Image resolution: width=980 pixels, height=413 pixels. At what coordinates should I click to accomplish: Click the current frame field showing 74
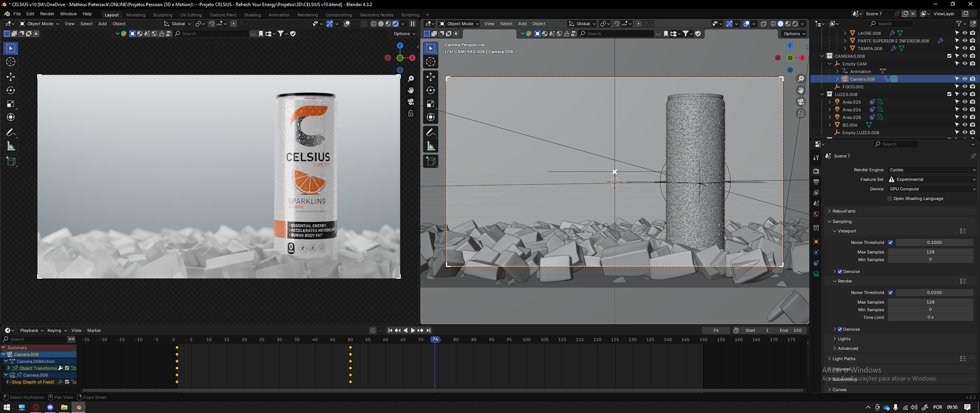point(716,330)
